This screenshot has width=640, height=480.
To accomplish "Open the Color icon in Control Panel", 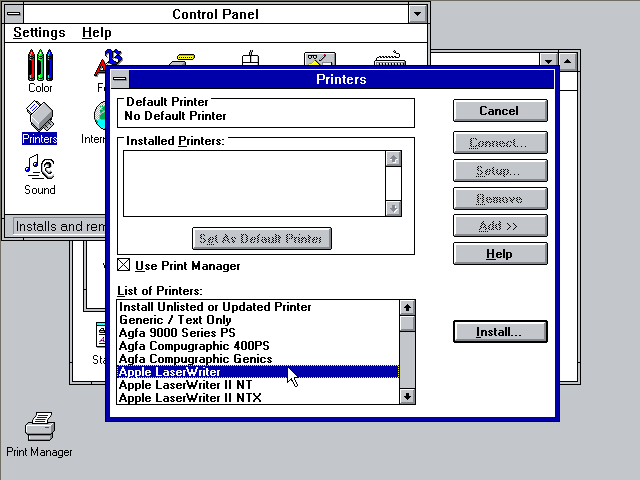I will click(40, 71).
